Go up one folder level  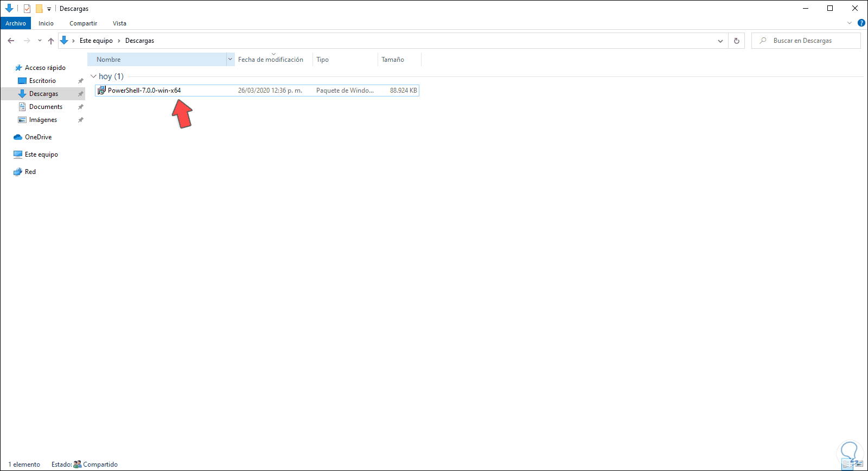pos(51,41)
